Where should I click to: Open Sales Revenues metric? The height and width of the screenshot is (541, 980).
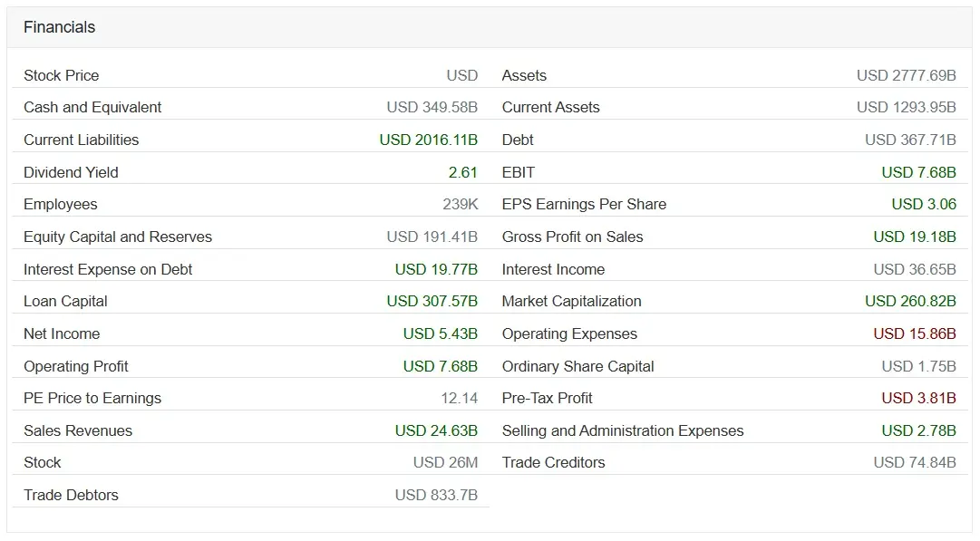pos(78,430)
